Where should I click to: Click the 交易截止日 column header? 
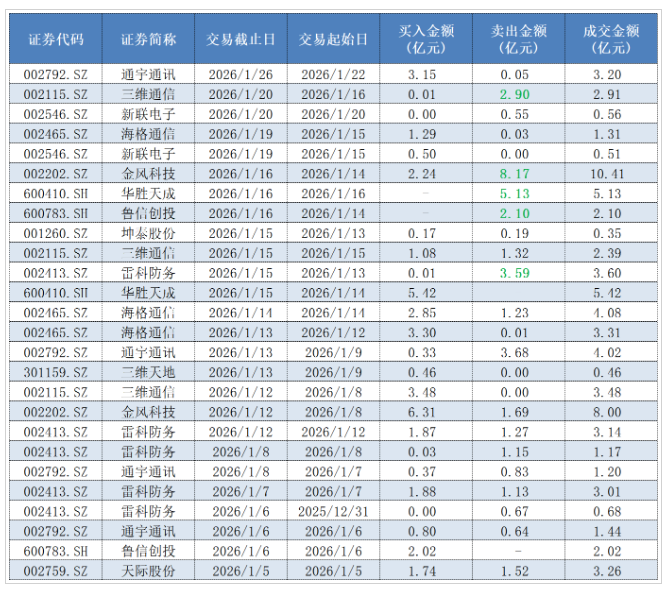[241, 40]
